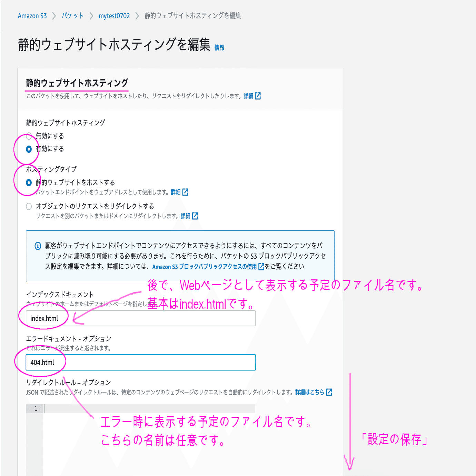This screenshot has width=476, height=476.
Task: Click external link icon after 静的ウェブサイトをホストする details
Action: coord(186,192)
